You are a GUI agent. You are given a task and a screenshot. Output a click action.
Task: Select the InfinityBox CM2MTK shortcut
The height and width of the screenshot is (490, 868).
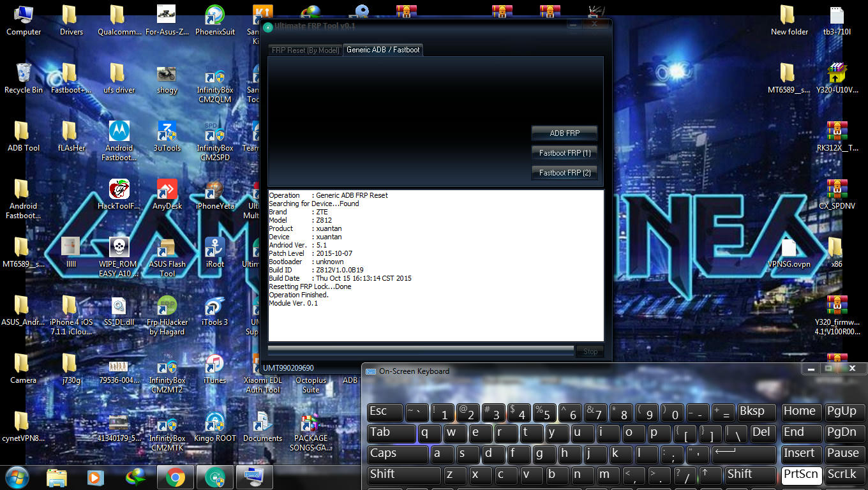tap(167, 434)
